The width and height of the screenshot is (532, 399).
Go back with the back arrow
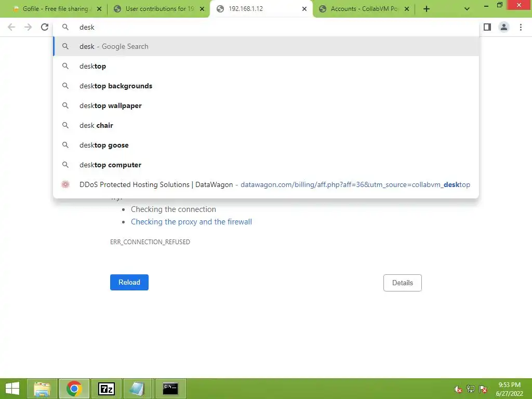(x=11, y=27)
